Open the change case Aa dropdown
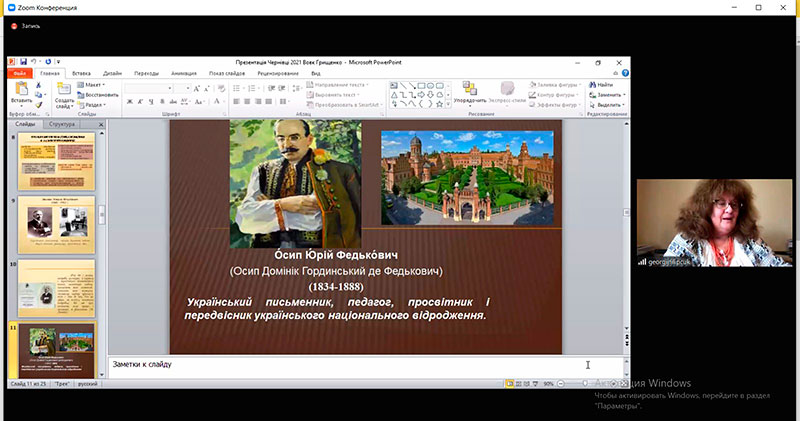The height and width of the screenshot is (421, 800). pos(199,102)
